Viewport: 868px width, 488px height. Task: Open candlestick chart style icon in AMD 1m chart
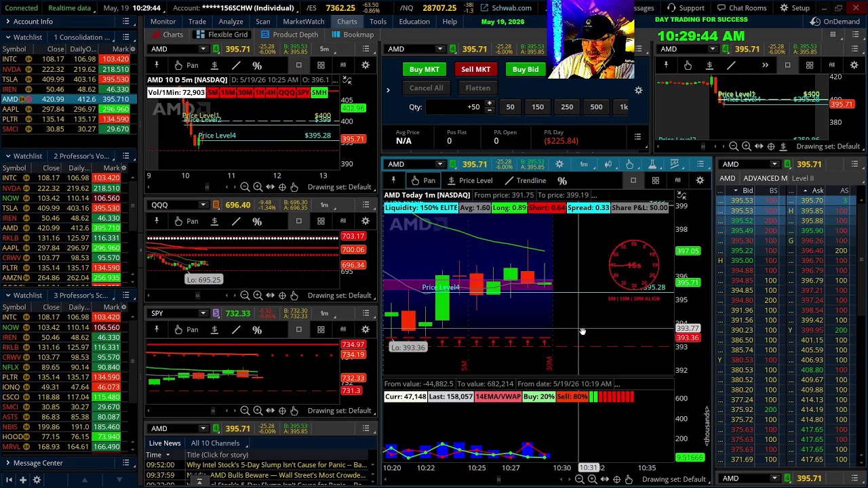click(x=608, y=164)
